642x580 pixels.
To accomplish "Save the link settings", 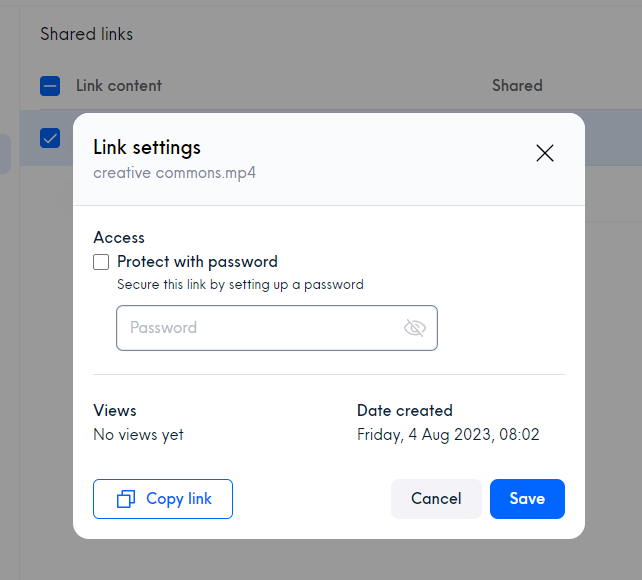I will [527, 499].
